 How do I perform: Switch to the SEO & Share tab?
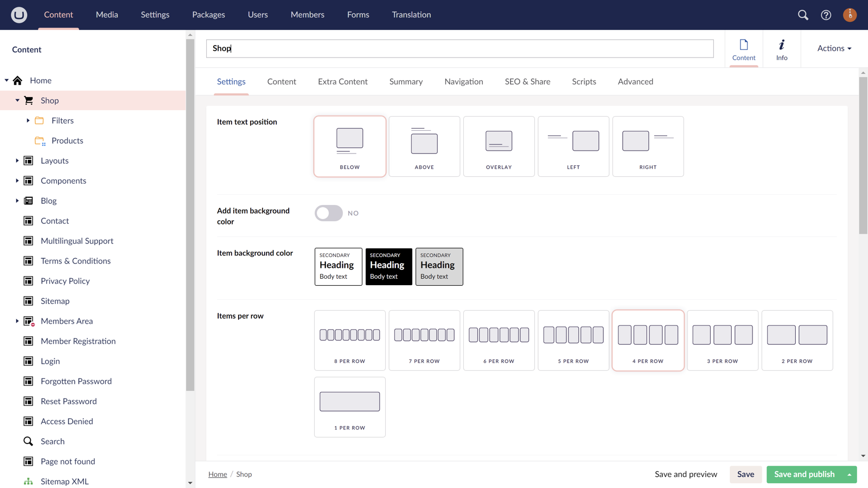[x=527, y=81]
